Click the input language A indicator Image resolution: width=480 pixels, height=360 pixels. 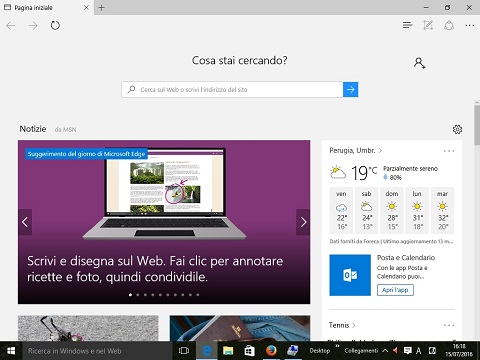[x=419, y=351]
